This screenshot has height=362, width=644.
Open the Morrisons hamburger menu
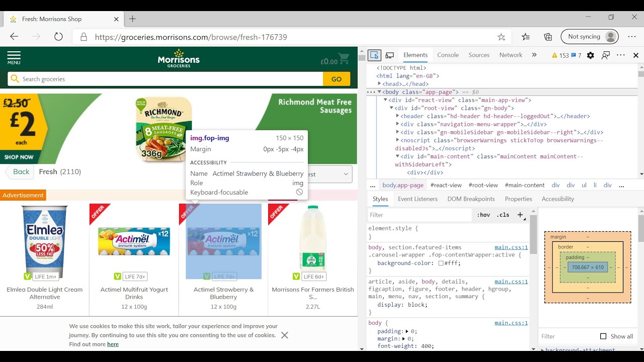coord(14,58)
